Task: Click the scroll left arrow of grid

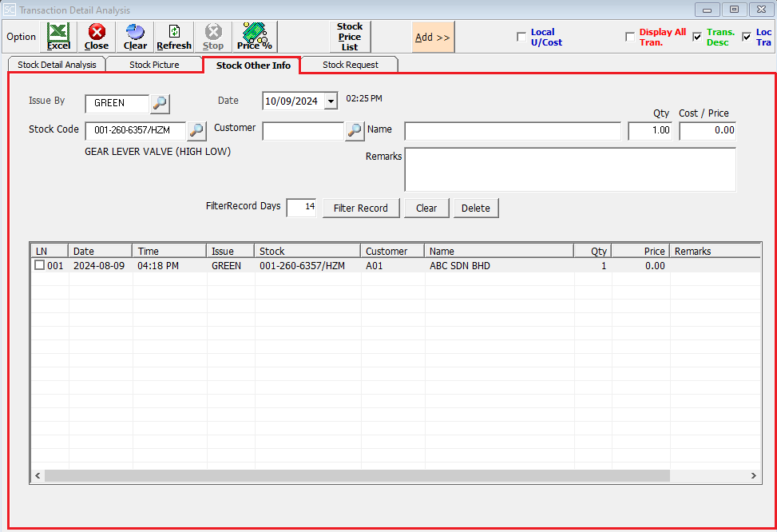Action: 38,475
